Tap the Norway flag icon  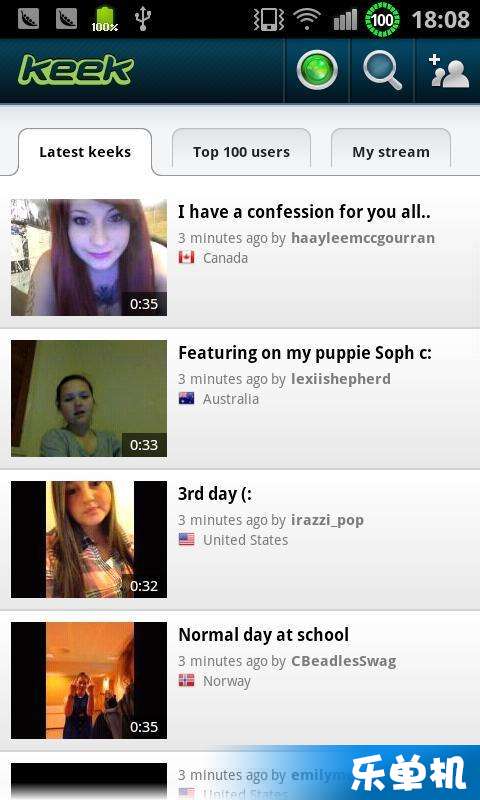186,681
